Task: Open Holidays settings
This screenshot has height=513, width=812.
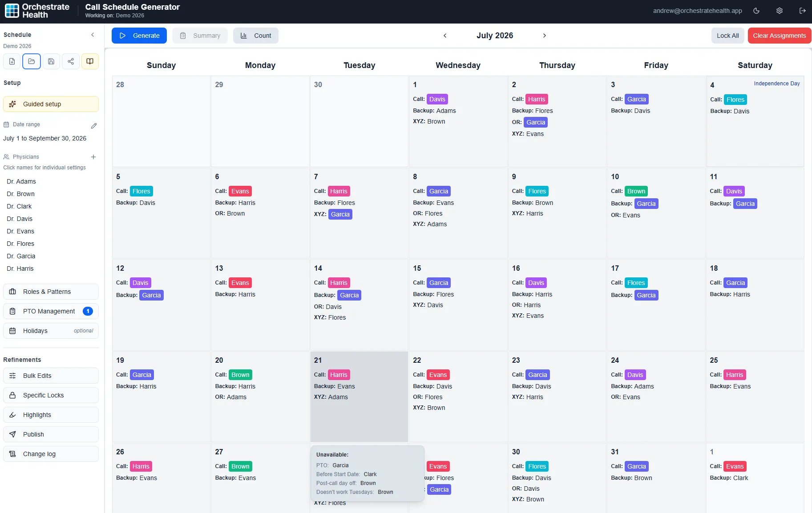Action: pyautogui.click(x=51, y=331)
